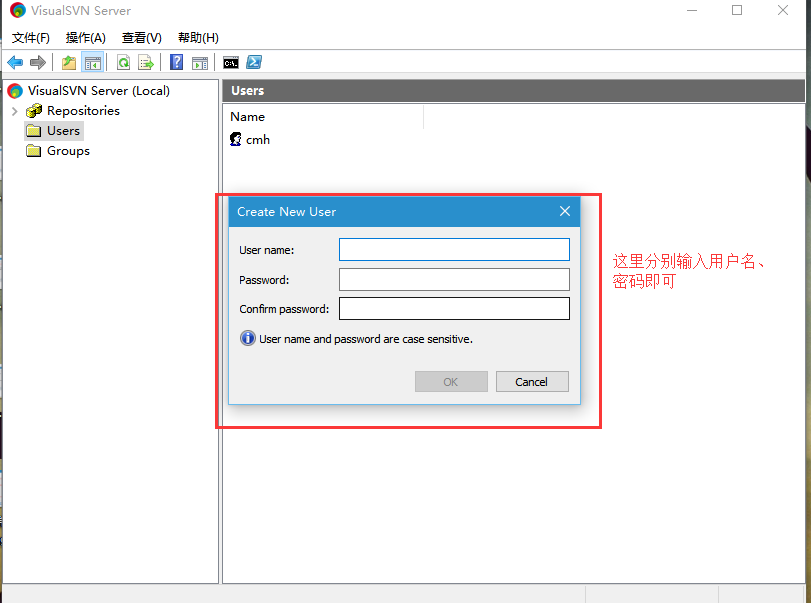Click the Back arrow toolbar icon

15,63
